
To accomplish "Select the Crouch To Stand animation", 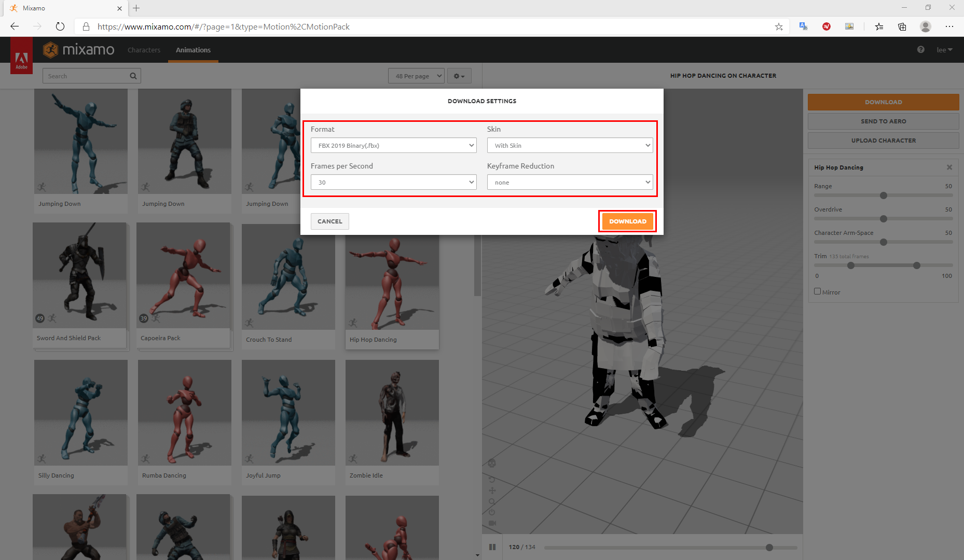I will [x=288, y=287].
